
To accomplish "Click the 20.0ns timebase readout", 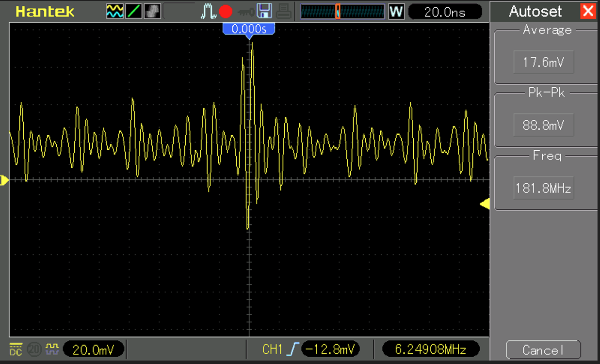I will (x=445, y=12).
